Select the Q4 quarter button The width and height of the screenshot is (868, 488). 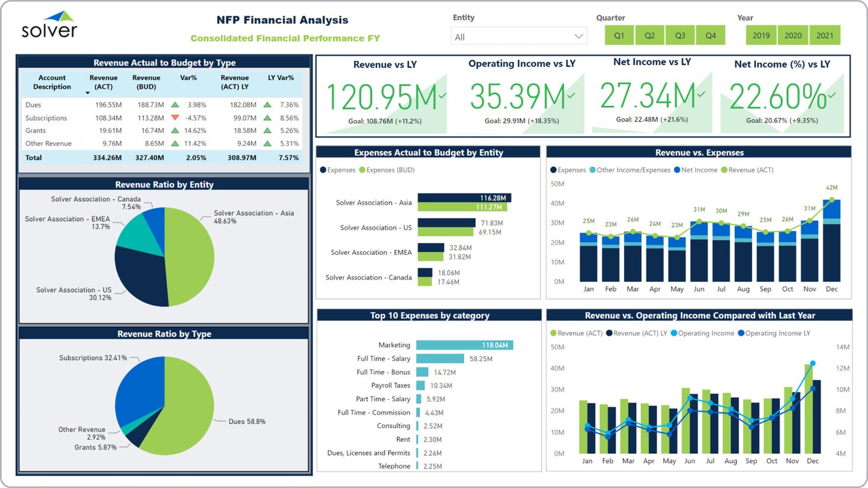click(x=711, y=35)
